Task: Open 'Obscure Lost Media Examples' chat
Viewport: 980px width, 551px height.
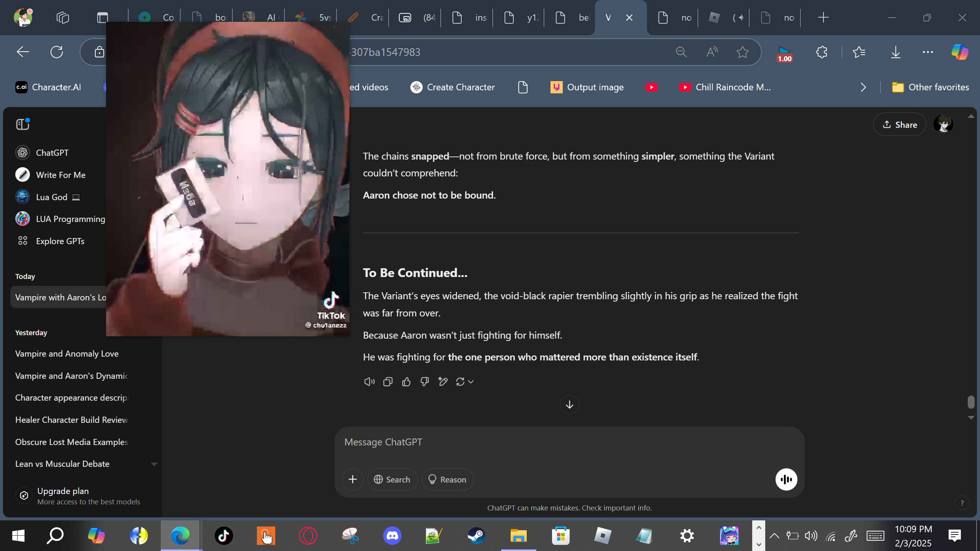Action: click(72, 442)
